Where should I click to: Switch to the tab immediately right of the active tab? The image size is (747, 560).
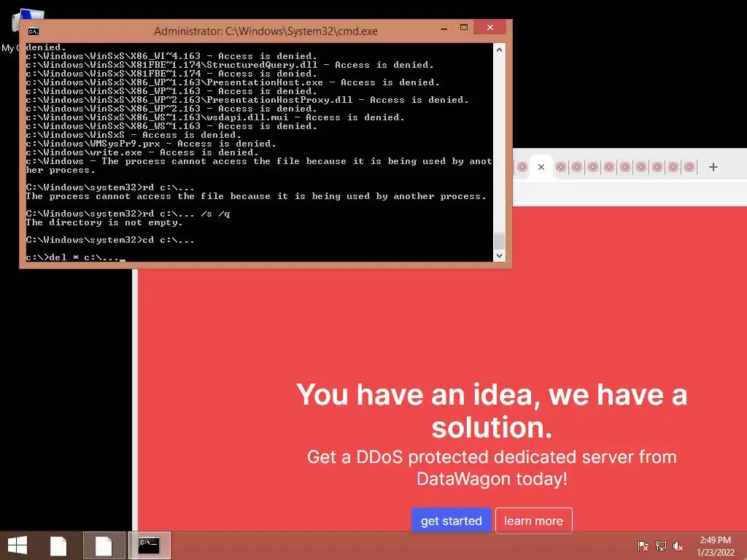pyautogui.click(x=561, y=167)
